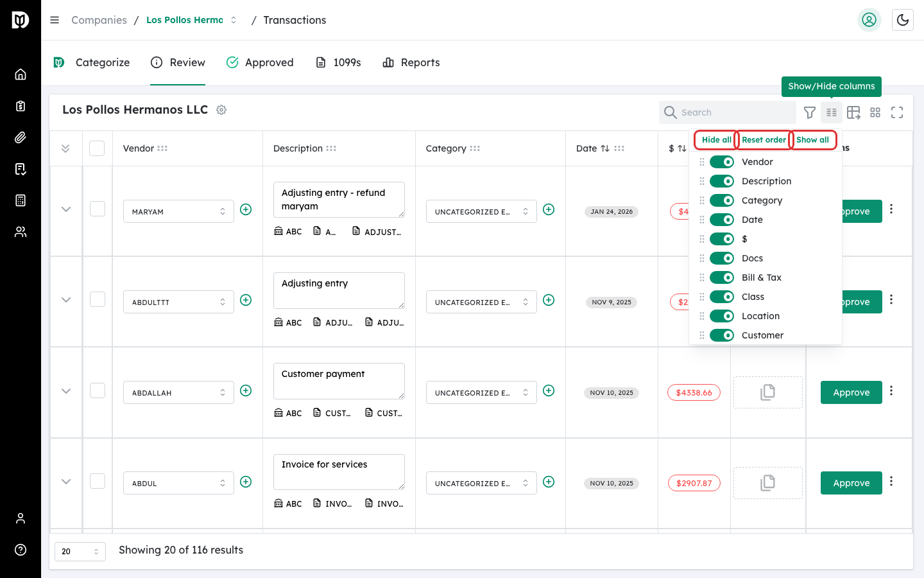The height and width of the screenshot is (578, 924).
Task: Select the team members icon in sidebar
Action: [x=20, y=232]
